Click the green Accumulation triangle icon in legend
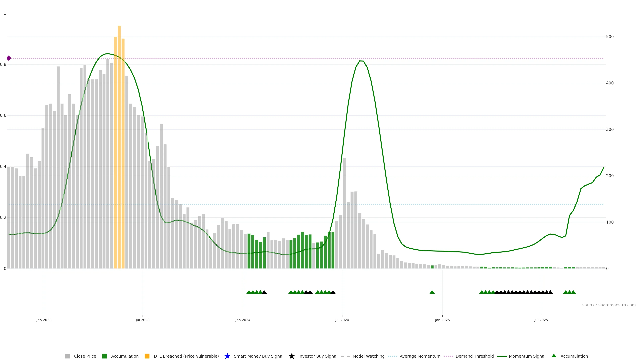The width and height of the screenshot is (644, 362). [554, 356]
